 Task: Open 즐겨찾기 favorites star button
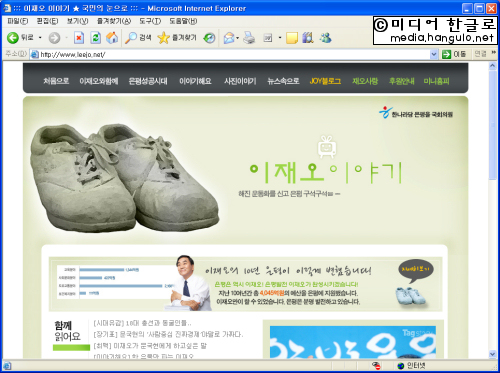[x=177, y=38]
